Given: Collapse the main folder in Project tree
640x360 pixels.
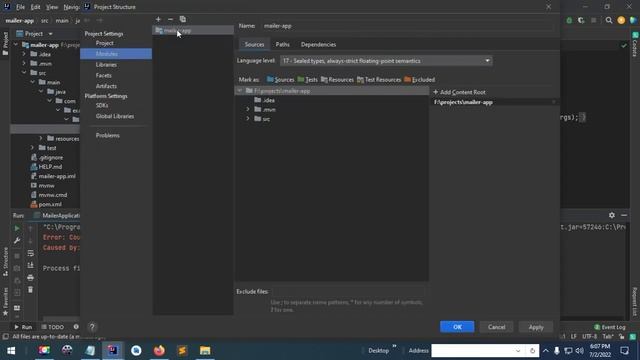Looking at the screenshot, I should (33, 82).
